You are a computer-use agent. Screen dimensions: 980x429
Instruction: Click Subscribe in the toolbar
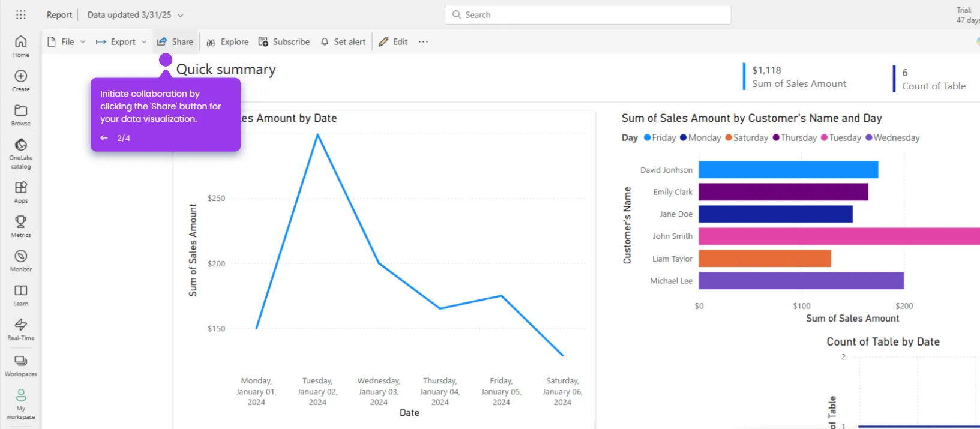pyautogui.click(x=284, y=42)
